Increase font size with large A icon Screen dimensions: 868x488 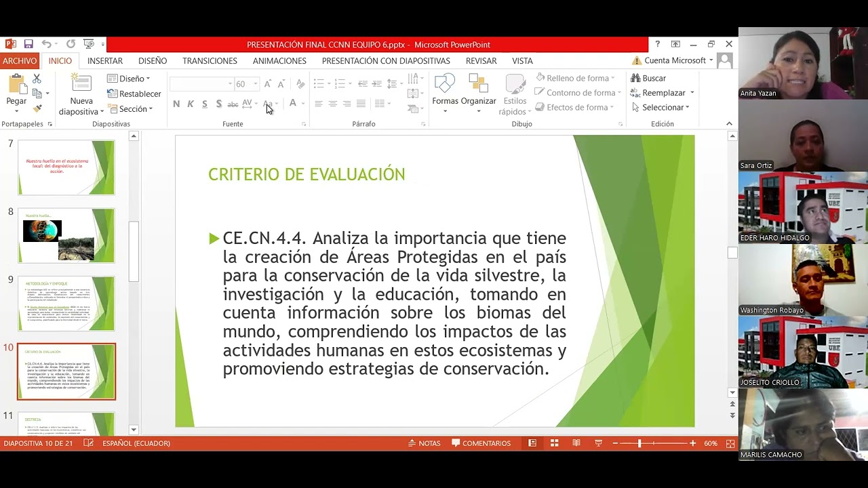click(x=268, y=84)
